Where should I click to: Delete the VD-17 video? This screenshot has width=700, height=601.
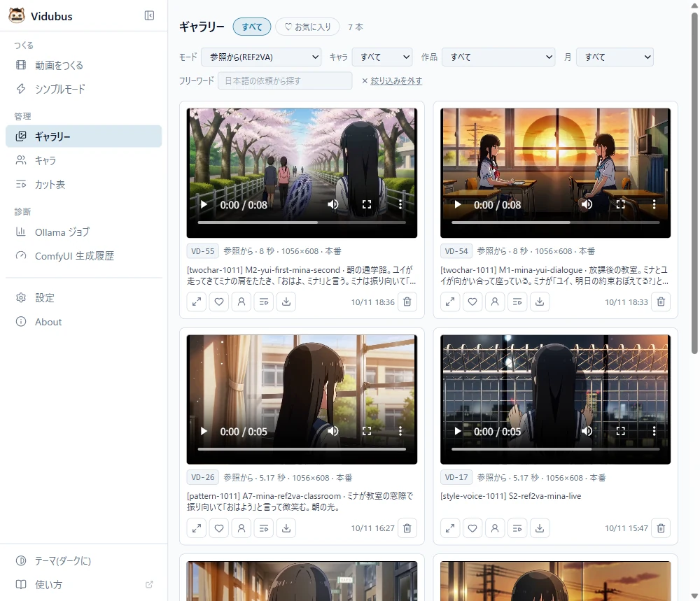coord(661,528)
